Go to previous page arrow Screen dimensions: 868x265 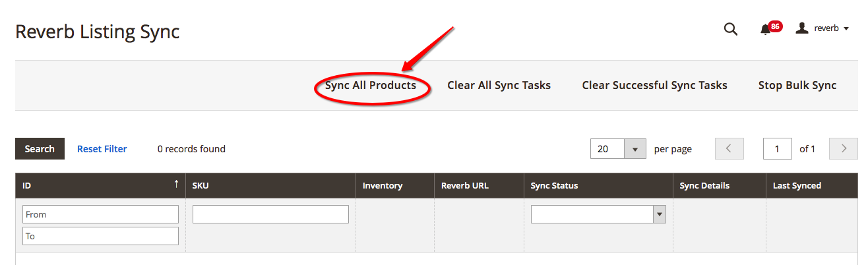(x=729, y=149)
